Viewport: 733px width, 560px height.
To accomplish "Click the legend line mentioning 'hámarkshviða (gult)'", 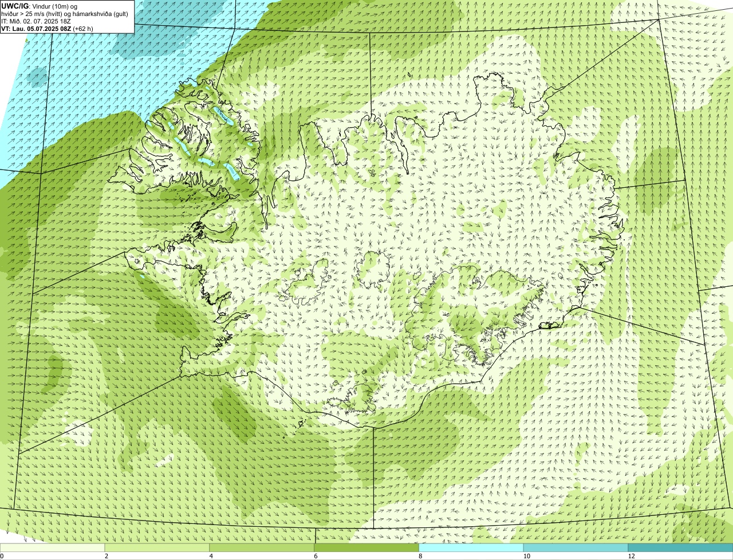I will pos(64,13).
